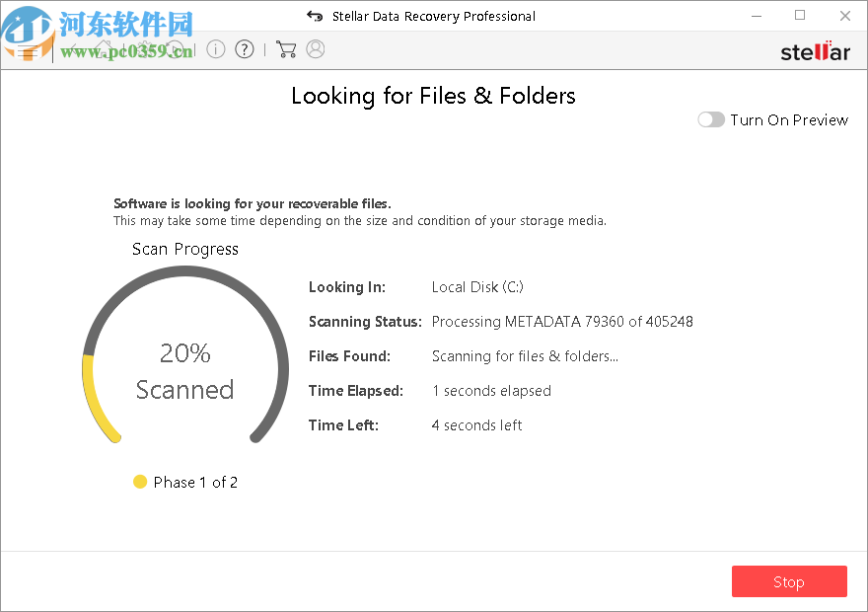Click the stellar logo
This screenshot has width=868, height=612.
[815, 52]
